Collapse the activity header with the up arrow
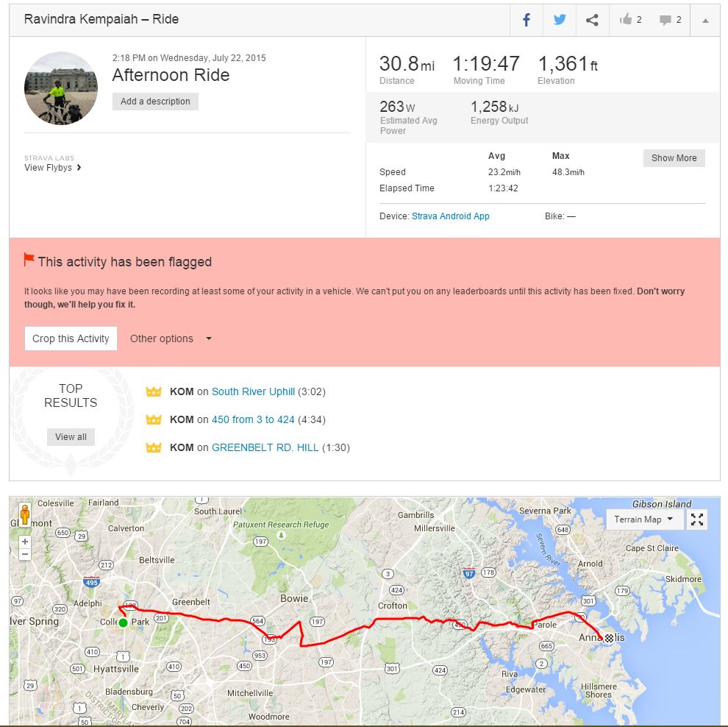 tap(705, 21)
